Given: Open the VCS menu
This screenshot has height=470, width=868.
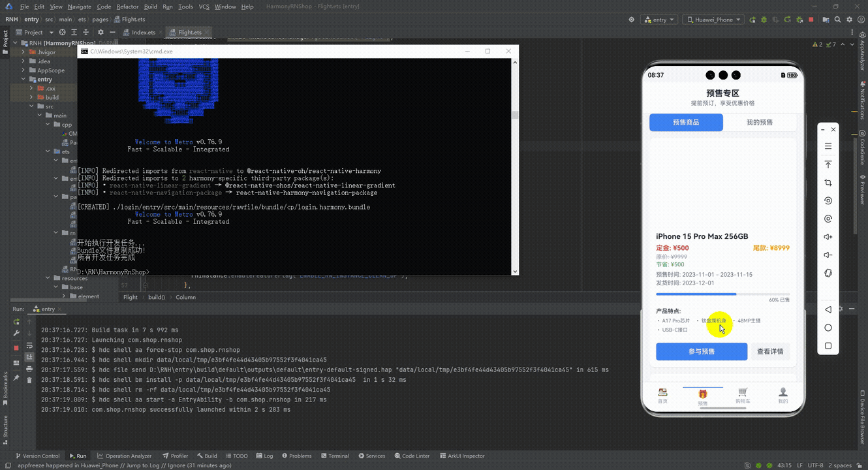Looking at the screenshot, I should (x=204, y=7).
